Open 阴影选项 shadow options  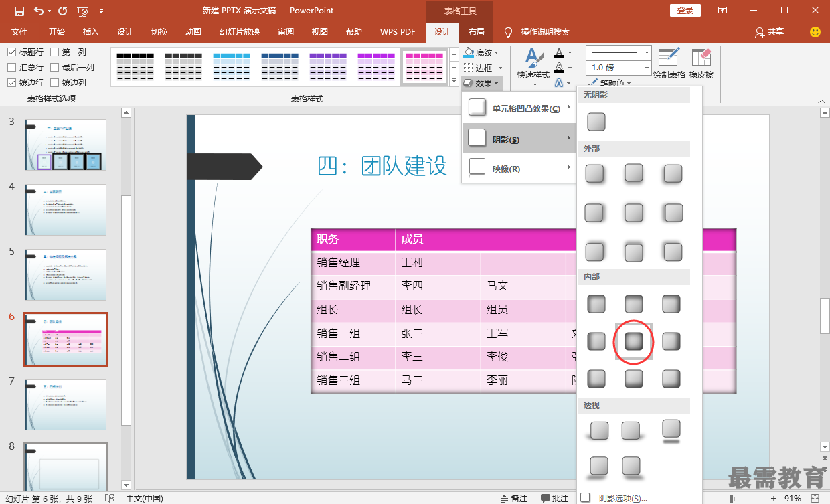pyautogui.click(x=623, y=498)
